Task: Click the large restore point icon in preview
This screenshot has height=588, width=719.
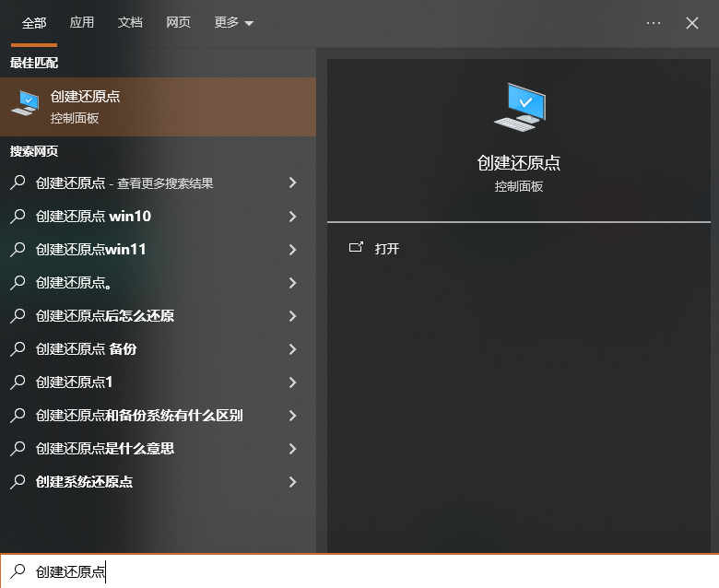Action: (520, 107)
